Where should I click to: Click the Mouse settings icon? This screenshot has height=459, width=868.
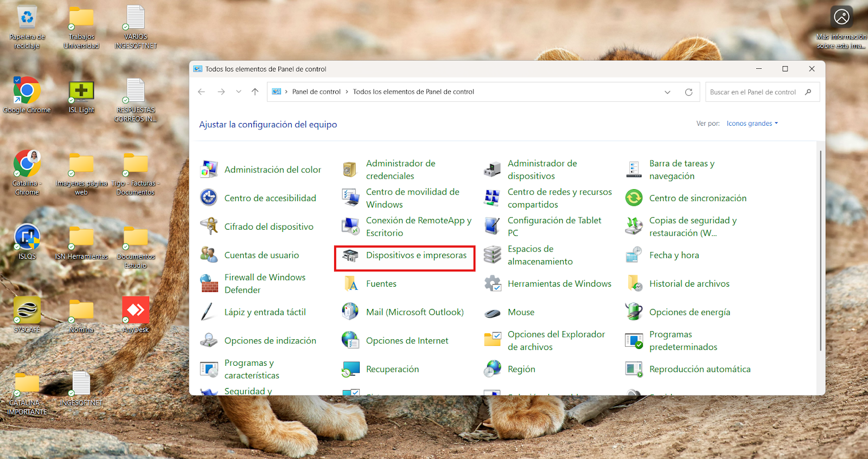click(x=492, y=313)
